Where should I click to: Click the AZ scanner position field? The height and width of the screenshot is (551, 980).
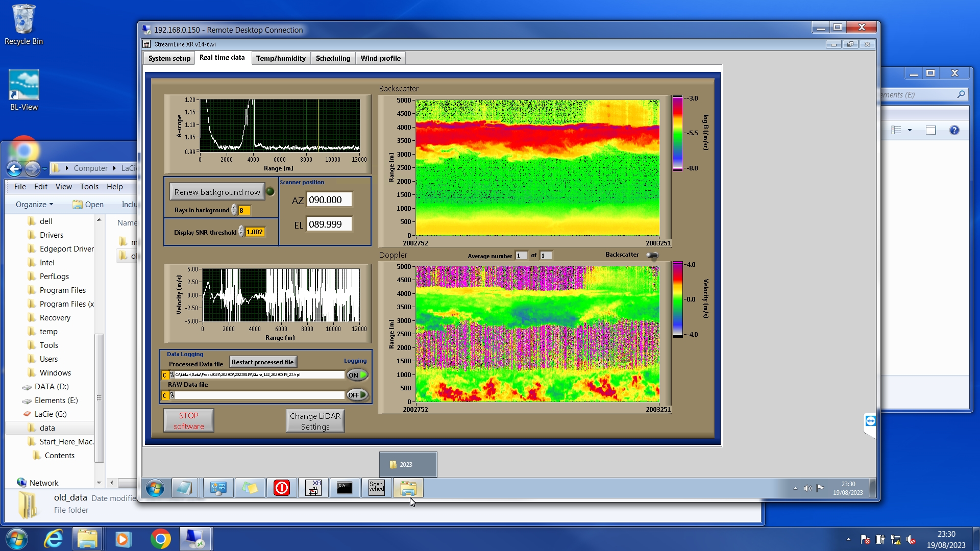click(329, 200)
